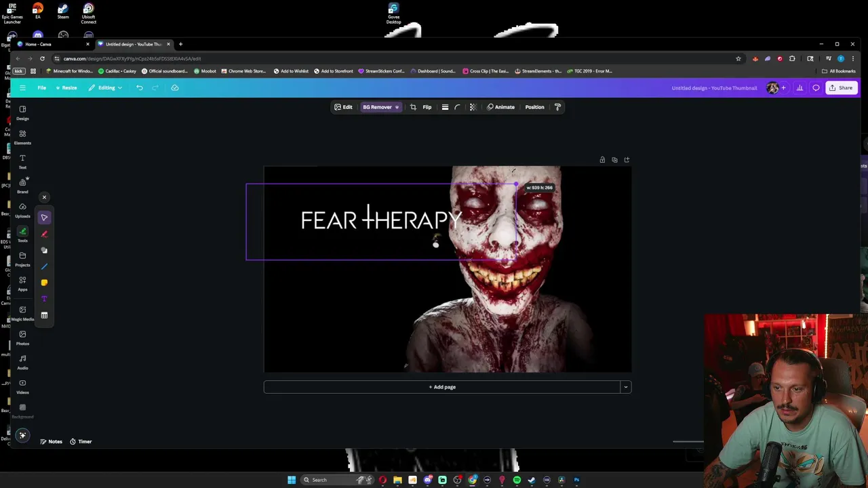The width and height of the screenshot is (868, 488).
Task: Click the Crop icon in image toolbar
Action: point(413,107)
